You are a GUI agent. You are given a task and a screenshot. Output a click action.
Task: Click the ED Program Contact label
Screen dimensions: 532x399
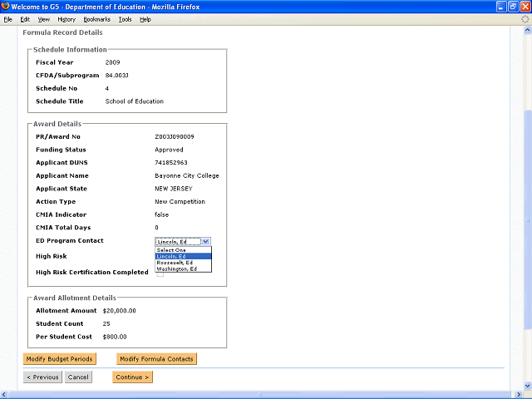tap(70, 240)
